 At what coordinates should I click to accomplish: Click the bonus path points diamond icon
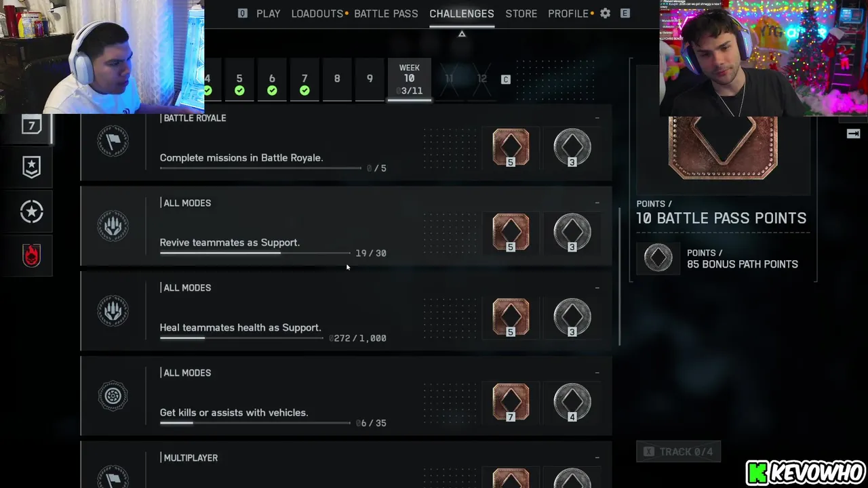[658, 258]
